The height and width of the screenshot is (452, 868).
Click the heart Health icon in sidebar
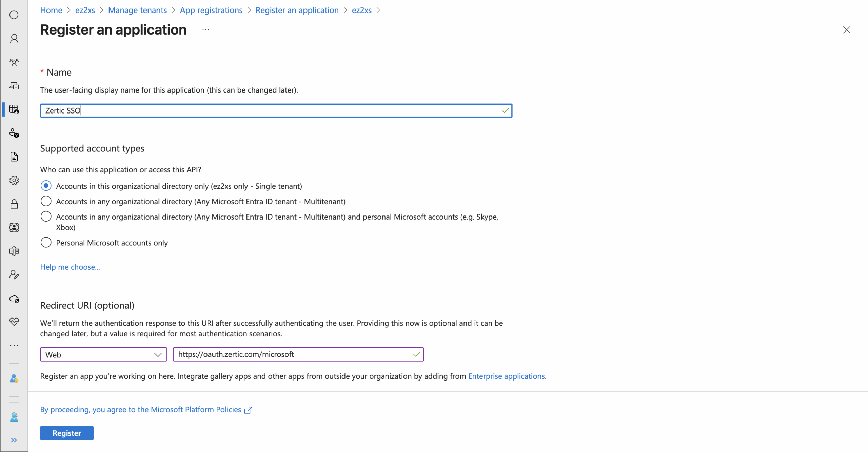pos(14,322)
